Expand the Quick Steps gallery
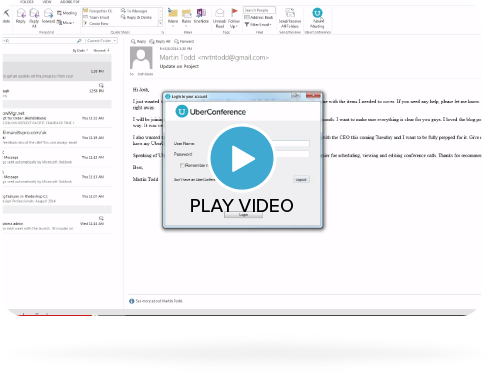 point(160,24)
